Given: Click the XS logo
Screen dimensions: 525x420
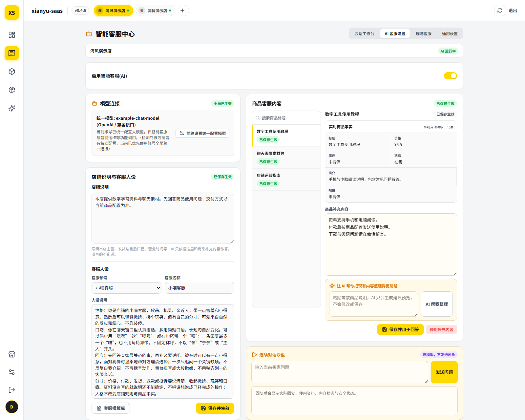Looking at the screenshot, I should click(x=12, y=12).
